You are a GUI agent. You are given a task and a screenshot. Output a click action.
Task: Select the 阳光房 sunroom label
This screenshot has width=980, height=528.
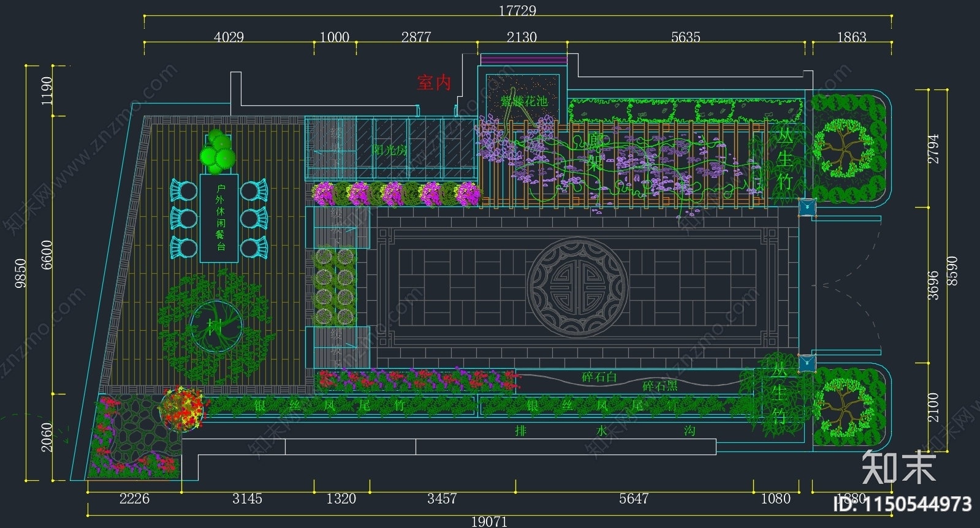click(390, 149)
